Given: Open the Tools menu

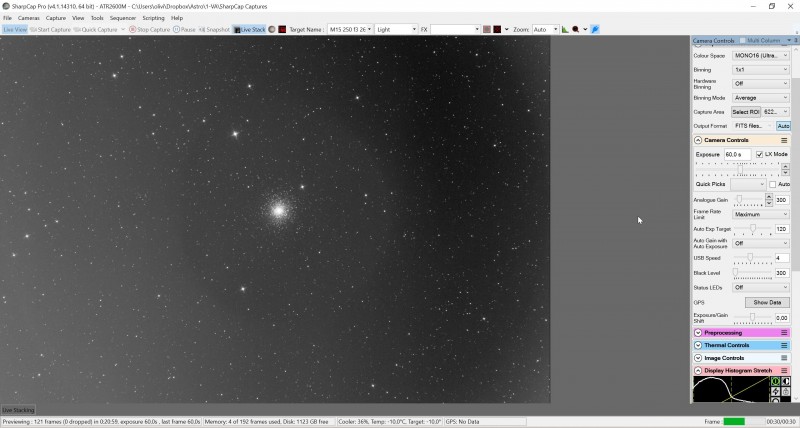Looking at the screenshot, I should pos(97,18).
